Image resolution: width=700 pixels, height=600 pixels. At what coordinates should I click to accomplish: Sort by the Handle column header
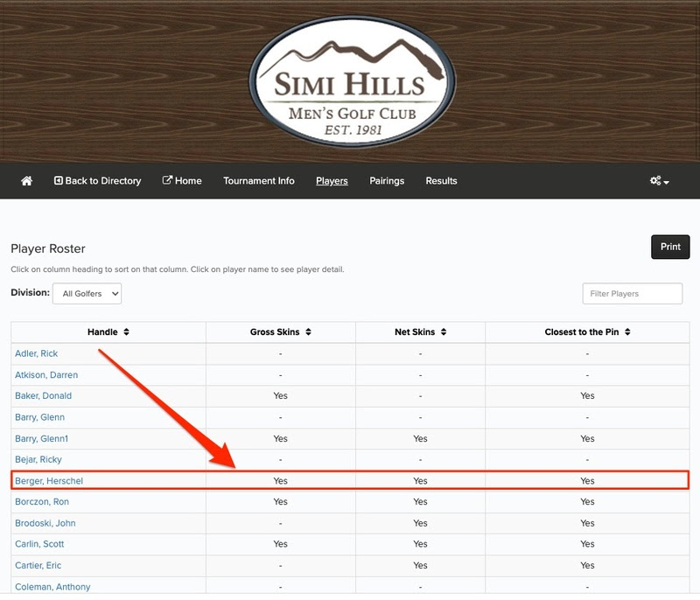click(108, 331)
